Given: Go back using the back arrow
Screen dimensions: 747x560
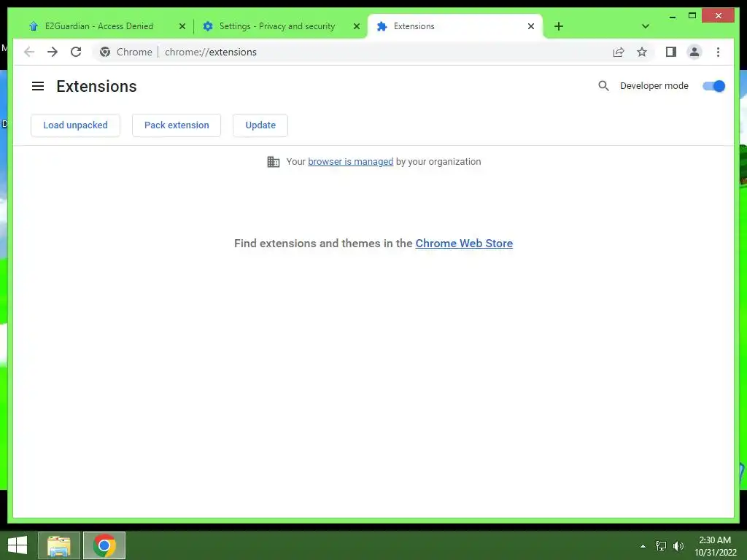Looking at the screenshot, I should (x=29, y=52).
